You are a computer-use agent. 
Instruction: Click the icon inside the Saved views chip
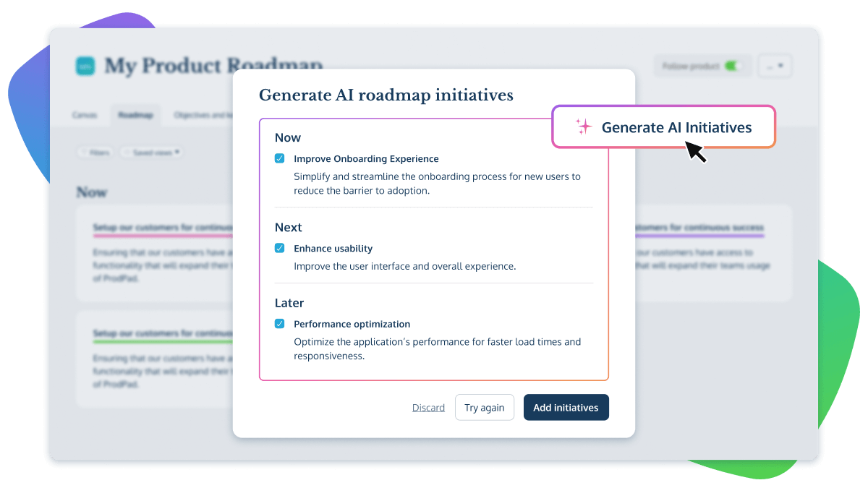point(127,153)
